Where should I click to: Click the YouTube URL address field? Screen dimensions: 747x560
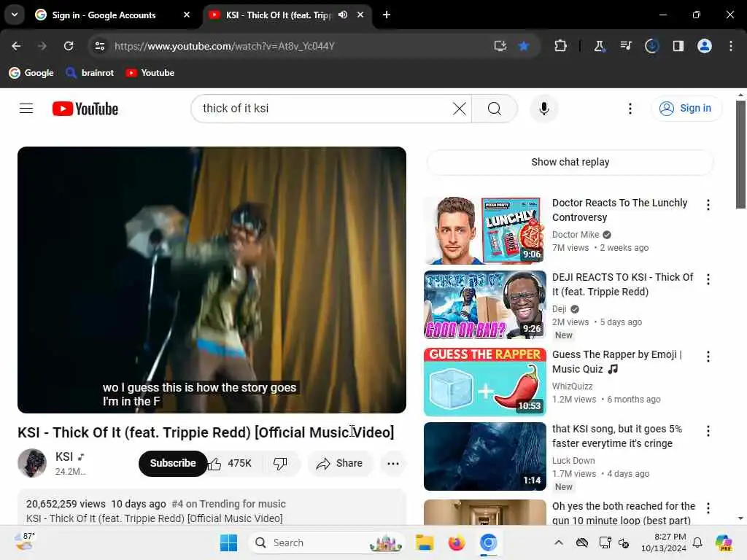pyautogui.click(x=224, y=46)
